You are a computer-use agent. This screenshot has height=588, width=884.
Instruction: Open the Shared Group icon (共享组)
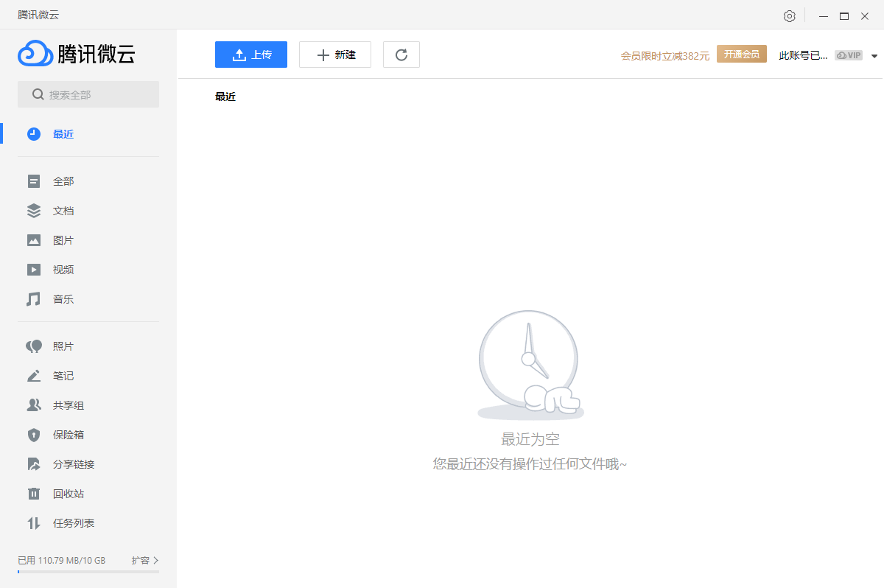(34, 405)
